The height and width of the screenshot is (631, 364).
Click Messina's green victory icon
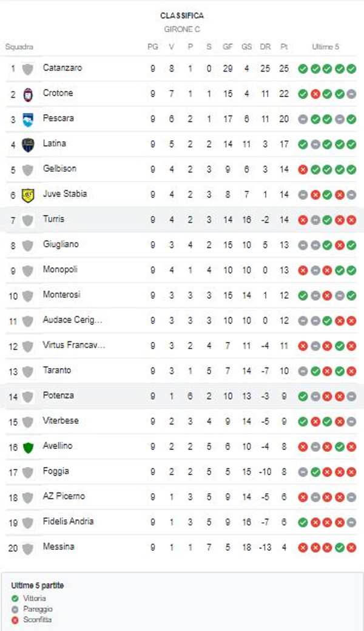point(339,548)
